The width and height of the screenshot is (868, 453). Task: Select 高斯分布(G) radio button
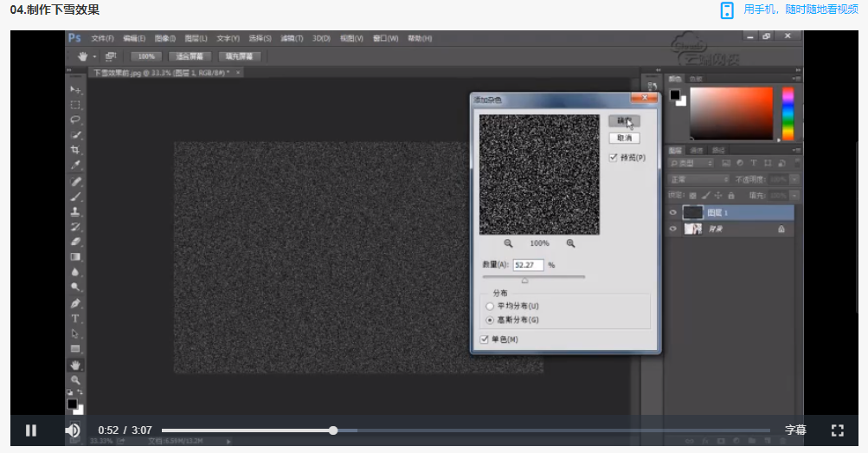click(x=489, y=320)
